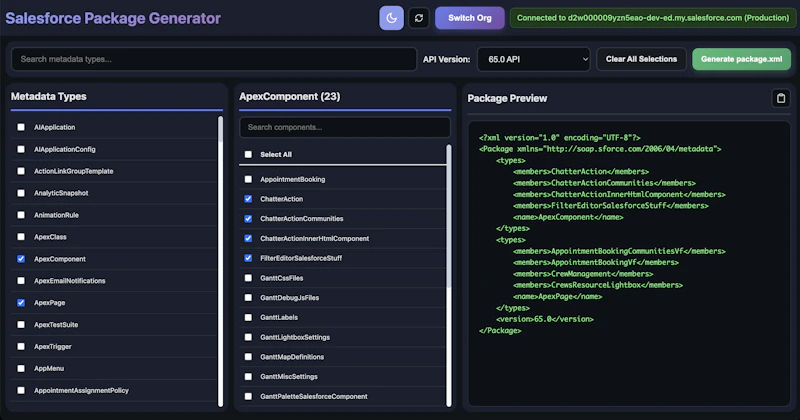800x420 pixels.
Task: Click the Switch Org button
Action: click(469, 18)
